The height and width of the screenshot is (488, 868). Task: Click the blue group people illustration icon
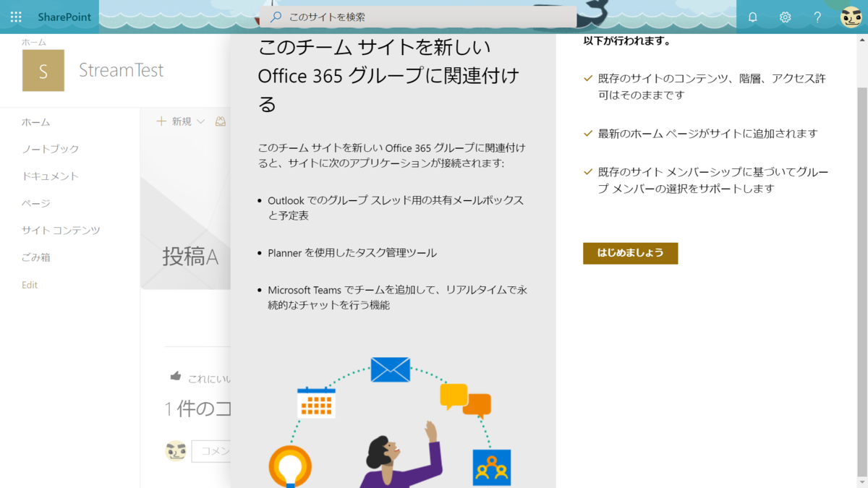click(492, 467)
